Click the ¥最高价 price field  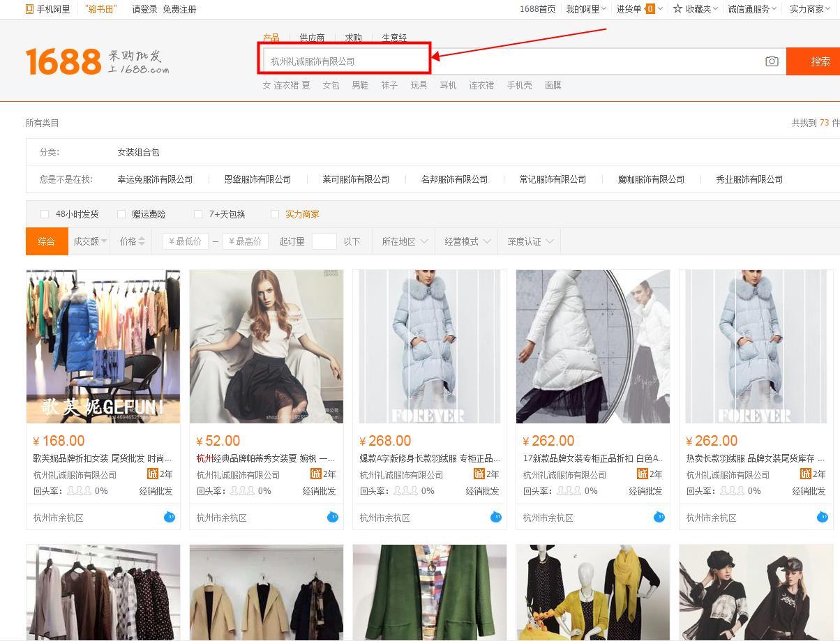246,241
